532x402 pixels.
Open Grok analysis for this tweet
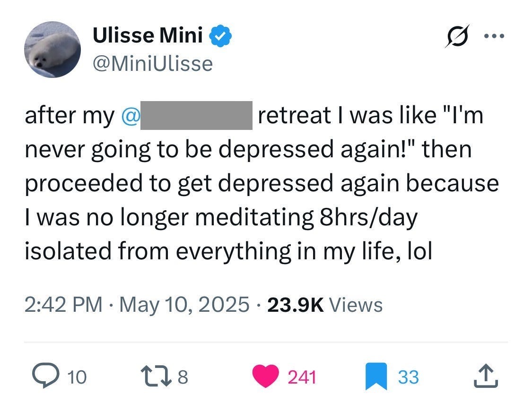coord(457,35)
